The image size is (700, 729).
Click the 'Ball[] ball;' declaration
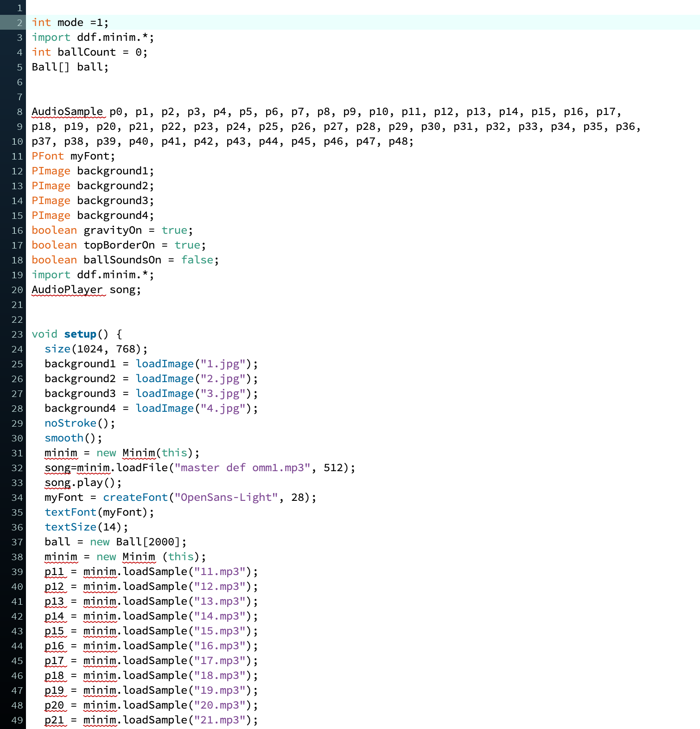tap(70, 67)
